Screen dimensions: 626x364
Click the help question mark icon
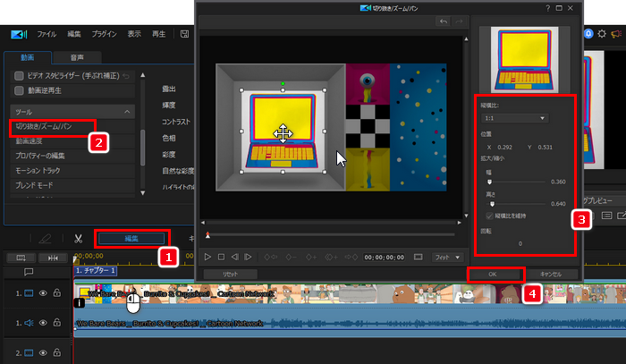click(546, 8)
